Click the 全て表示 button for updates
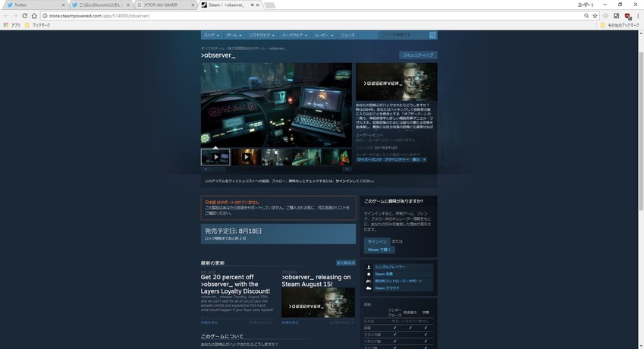The height and width of the screenshot is (349, 644). pyautogui.click(x=346, y=263)
